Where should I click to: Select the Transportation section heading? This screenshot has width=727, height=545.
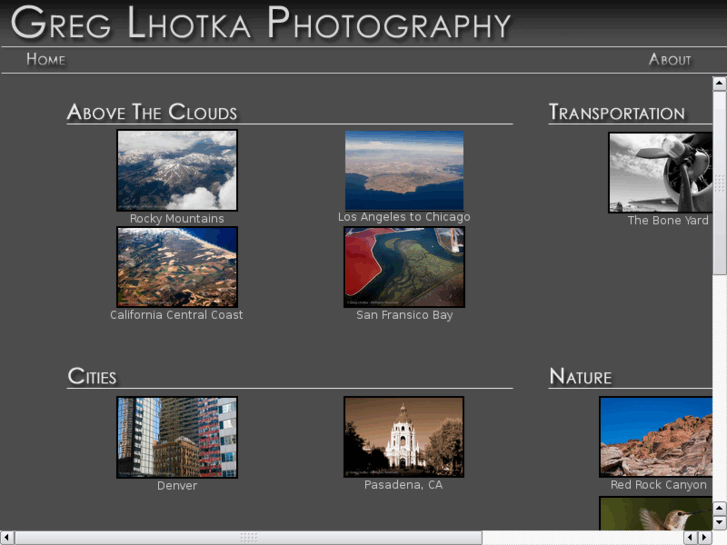(x=617, y=112)
